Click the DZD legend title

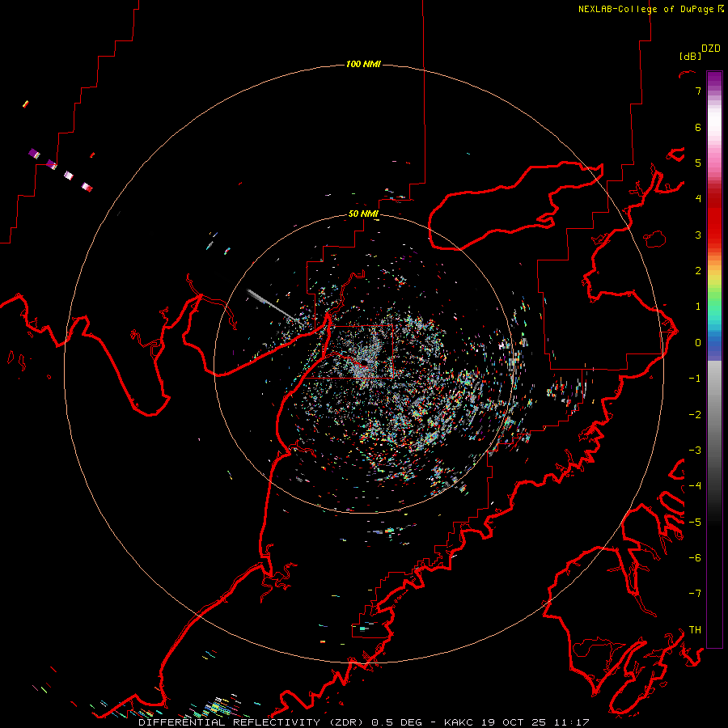pos(711,49)
